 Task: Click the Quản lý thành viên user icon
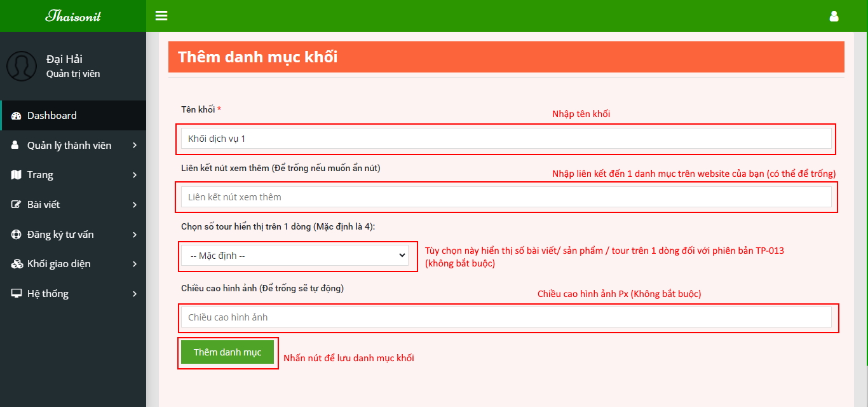coord(15,146)
